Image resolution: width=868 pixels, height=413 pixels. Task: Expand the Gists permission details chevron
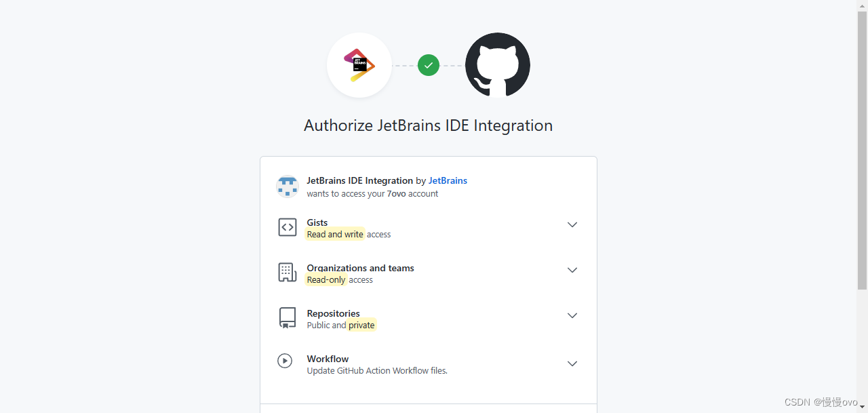(x=572, y=224)
